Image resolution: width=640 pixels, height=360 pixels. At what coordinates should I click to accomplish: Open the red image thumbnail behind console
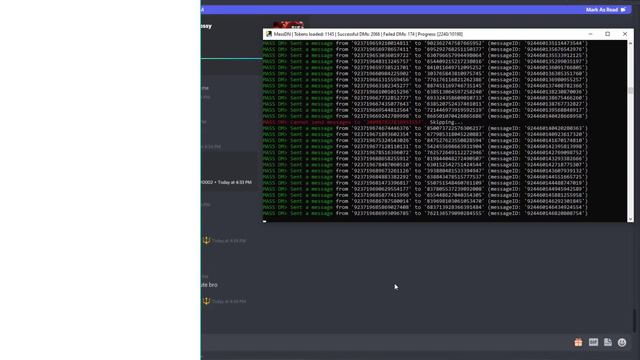coord(289,25)
